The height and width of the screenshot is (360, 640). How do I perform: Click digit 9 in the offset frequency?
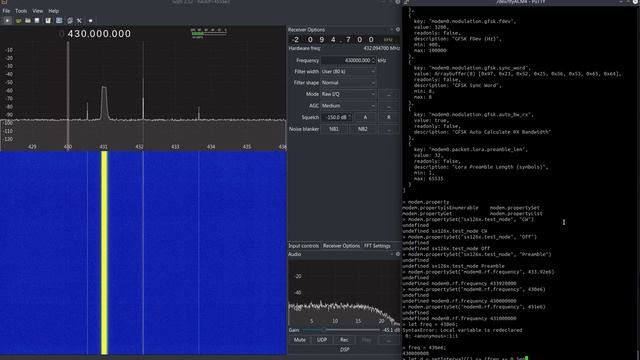(x=322, y=40)
